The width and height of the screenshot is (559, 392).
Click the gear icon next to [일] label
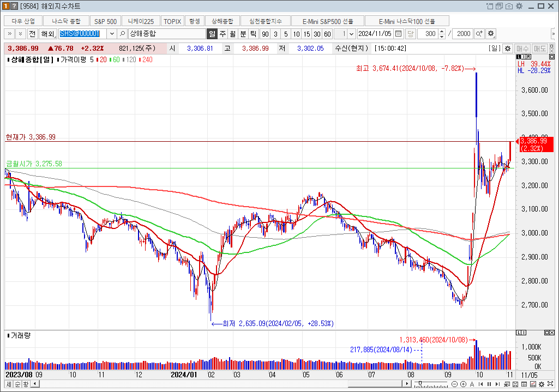[508, 49]
